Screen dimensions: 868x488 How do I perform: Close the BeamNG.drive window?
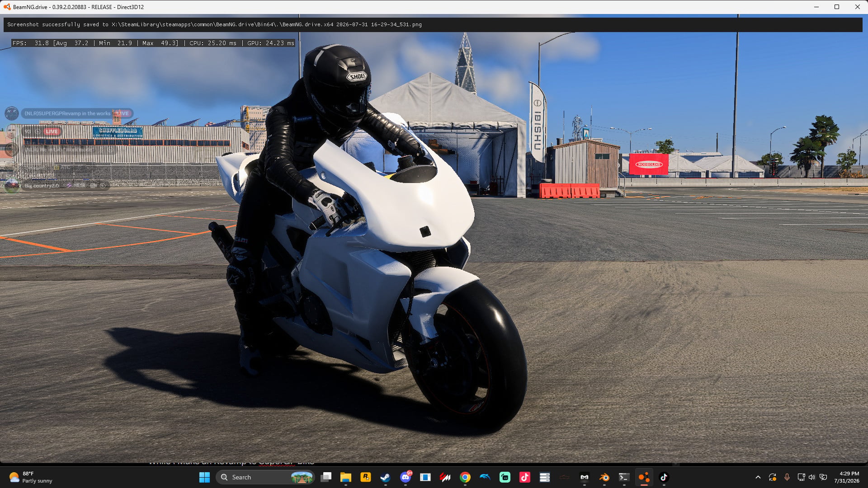click(858, 7)
